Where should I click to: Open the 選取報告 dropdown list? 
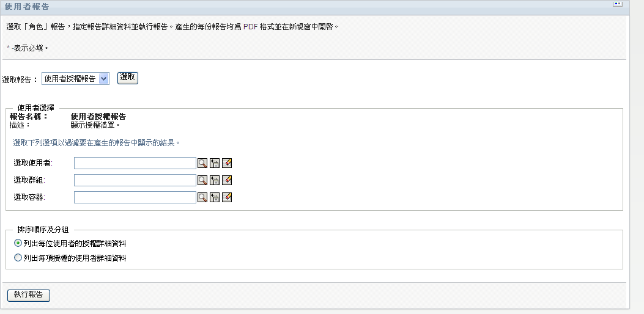(x=75, y=78)
